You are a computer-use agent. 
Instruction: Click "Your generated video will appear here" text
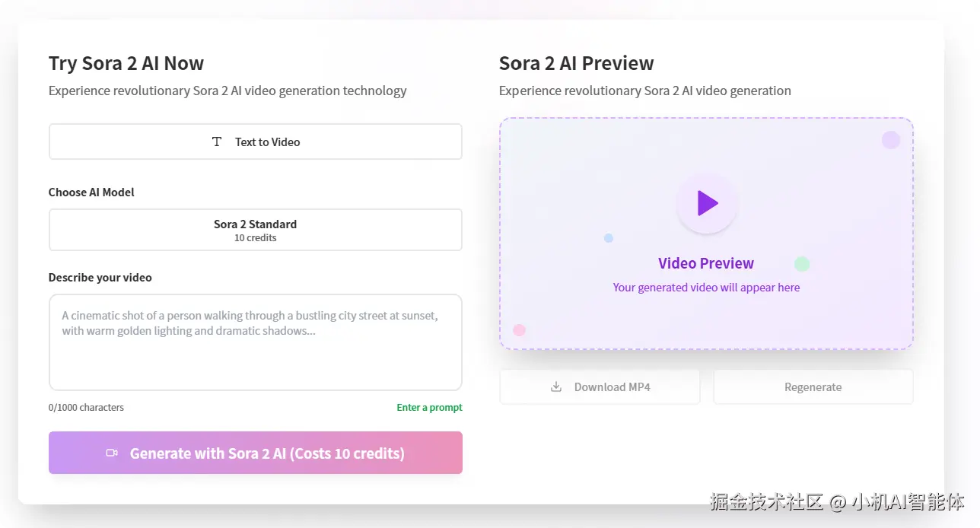coord(706,288)
